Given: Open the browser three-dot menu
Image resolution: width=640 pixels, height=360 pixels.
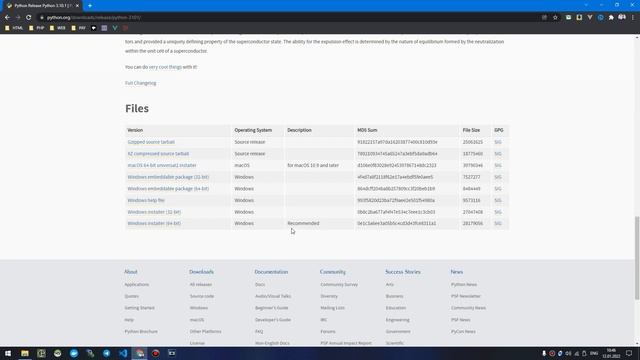Looking at the screenshot, I should [633, 18].
